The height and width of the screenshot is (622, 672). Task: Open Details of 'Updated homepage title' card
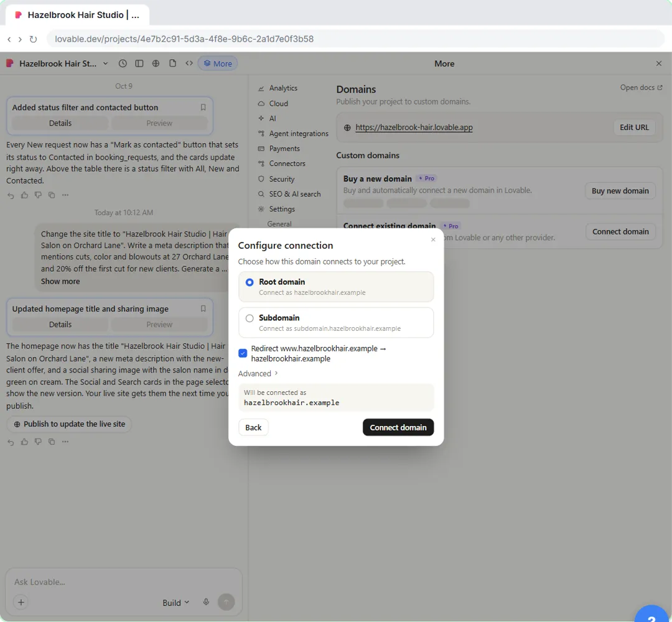coord(60,325)
